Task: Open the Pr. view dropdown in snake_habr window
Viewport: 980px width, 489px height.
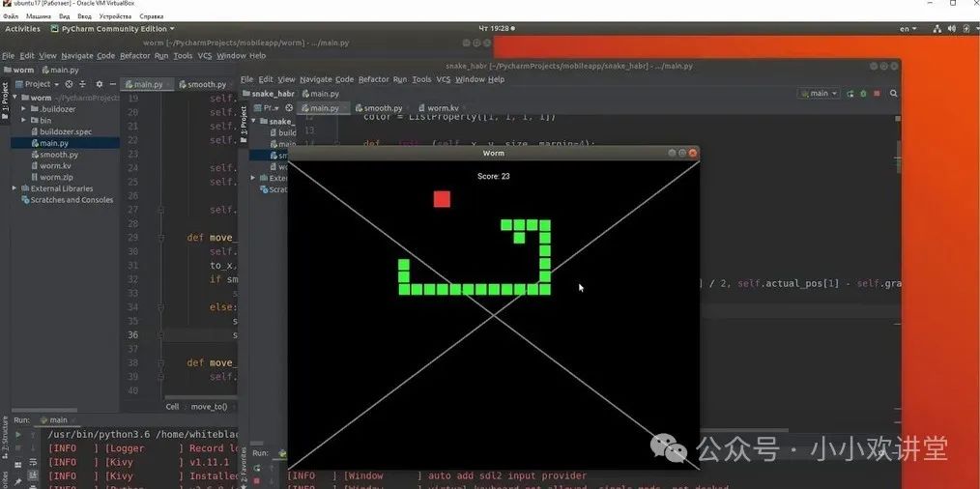Action: click(266, 107)
